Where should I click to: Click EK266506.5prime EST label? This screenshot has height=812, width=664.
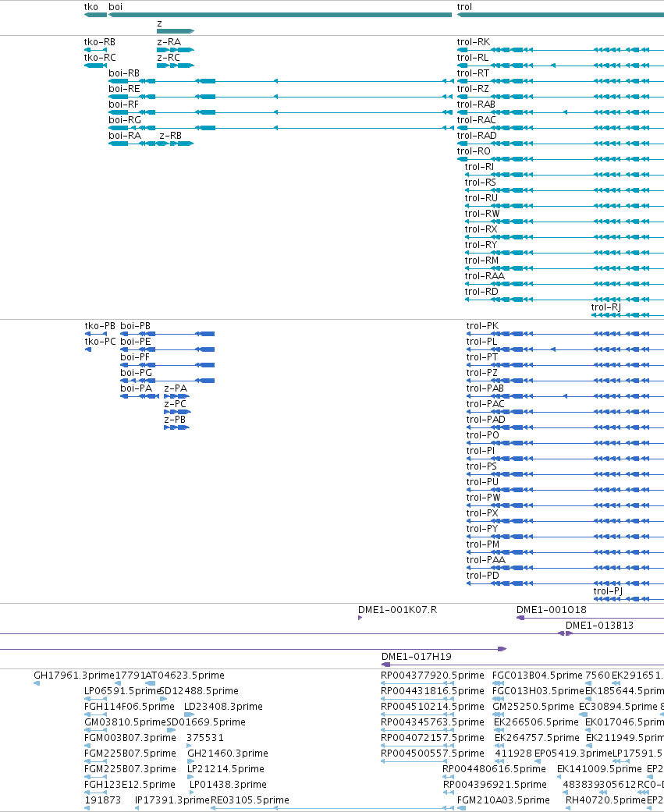pyautogui.click(x=536, y=722)
